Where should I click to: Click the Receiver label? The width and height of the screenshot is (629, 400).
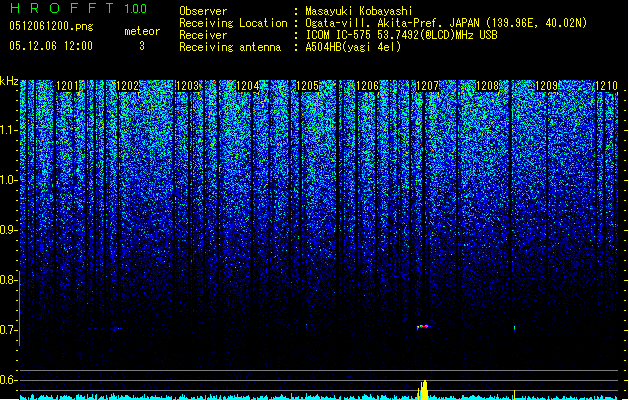click(203, 35)
